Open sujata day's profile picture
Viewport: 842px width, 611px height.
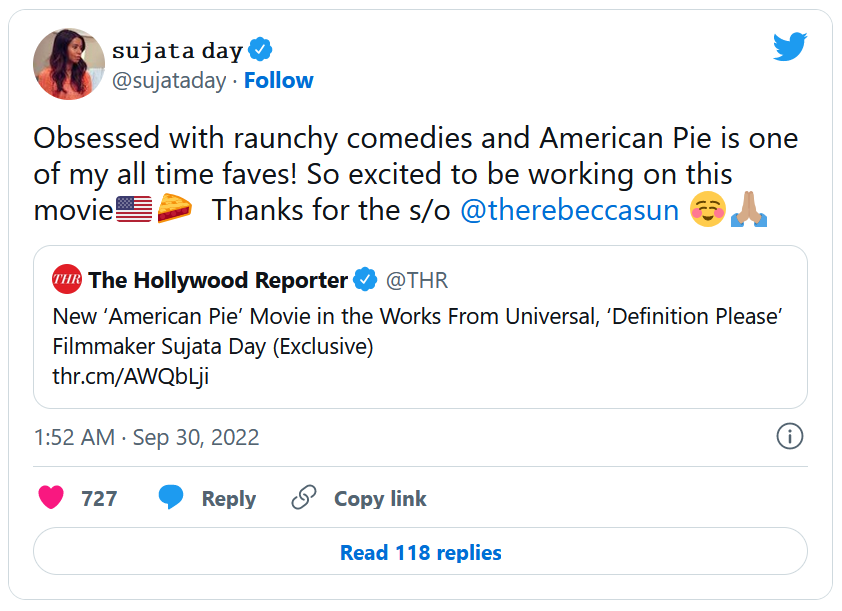tap(69, 65)
